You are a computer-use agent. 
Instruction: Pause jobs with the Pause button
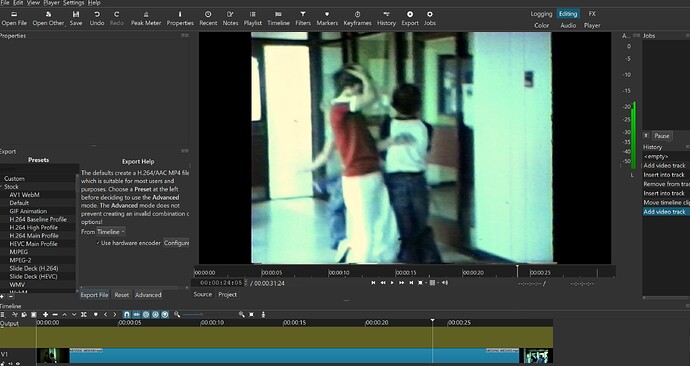(x=661, y=135)
